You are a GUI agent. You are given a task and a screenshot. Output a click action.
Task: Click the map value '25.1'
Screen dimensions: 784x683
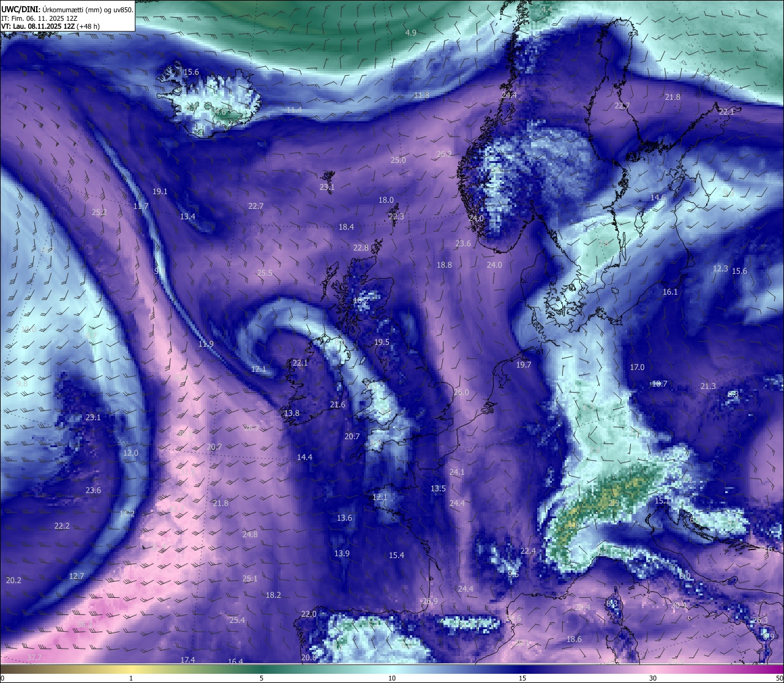[250, 578]
